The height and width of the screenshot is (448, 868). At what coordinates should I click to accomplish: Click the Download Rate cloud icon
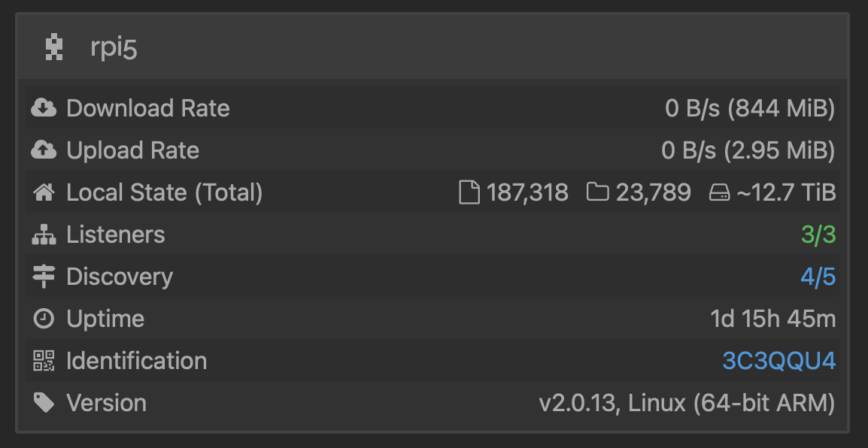click(x=44, y=108)
